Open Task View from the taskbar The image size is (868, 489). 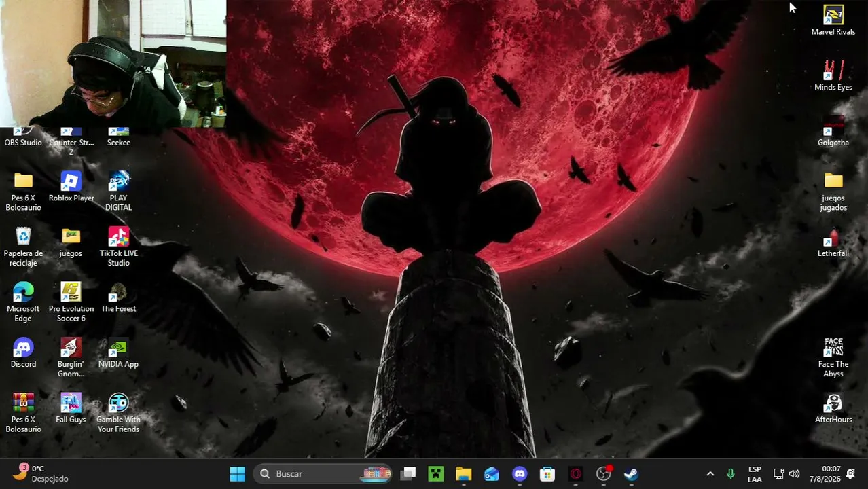click(x=408, y=474)
